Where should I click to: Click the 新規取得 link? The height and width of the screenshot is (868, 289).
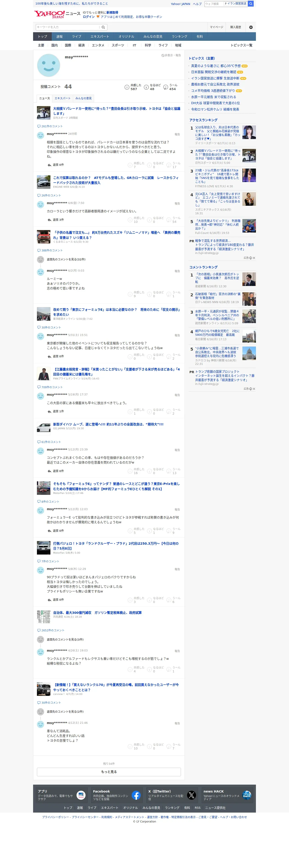pyautogui.click(x=112, y=12)
